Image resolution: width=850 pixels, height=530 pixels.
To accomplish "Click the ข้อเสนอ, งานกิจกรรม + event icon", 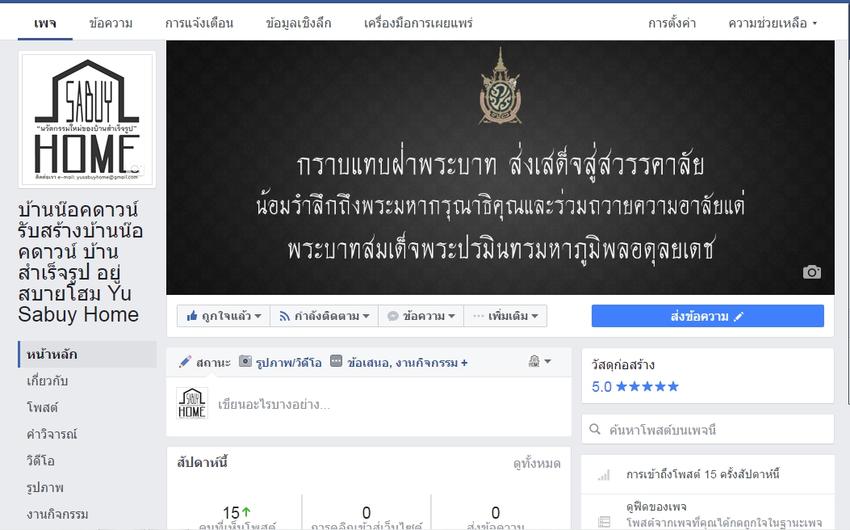I will coord(336,361).
